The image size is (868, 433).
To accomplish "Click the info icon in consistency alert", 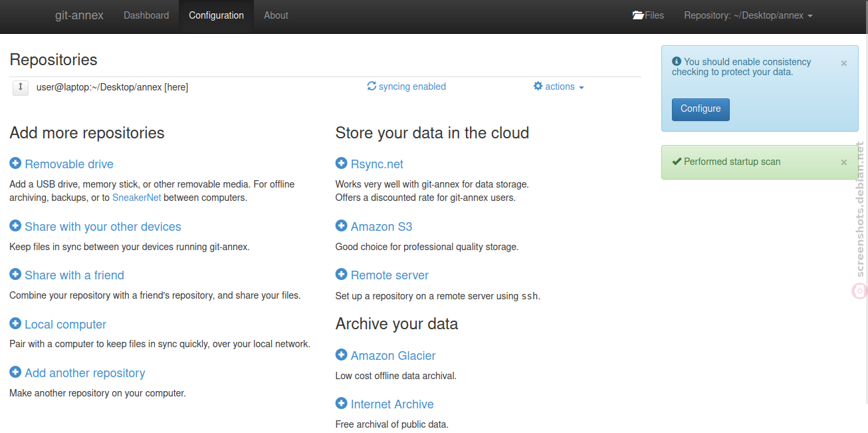I will tap(677, 61).
